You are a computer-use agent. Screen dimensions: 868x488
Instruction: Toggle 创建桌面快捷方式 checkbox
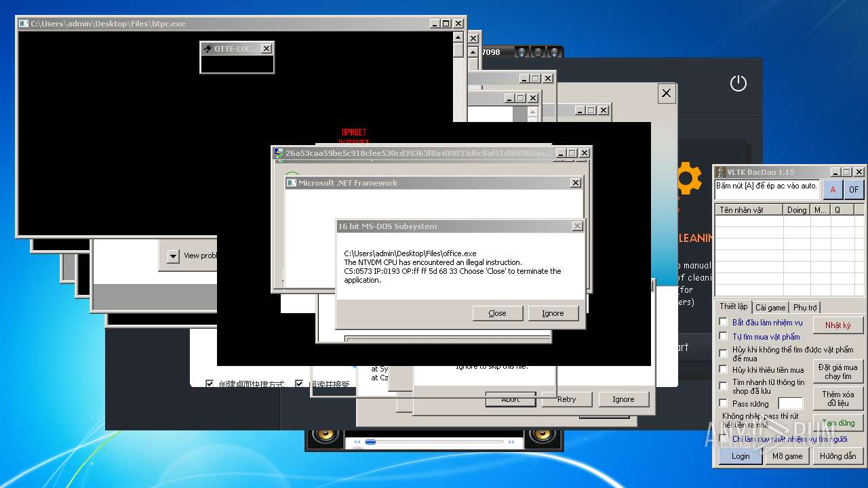(210, 384)
